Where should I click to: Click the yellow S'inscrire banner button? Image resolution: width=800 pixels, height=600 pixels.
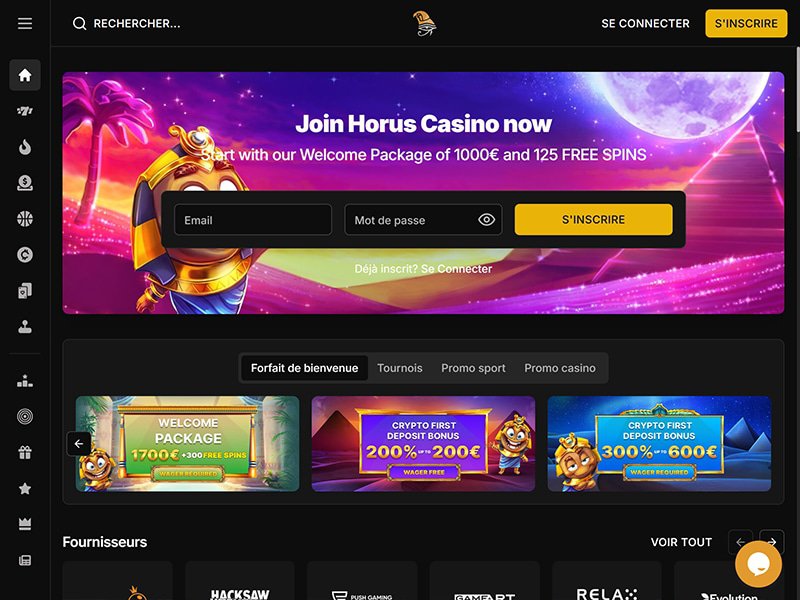pos(593,219)
